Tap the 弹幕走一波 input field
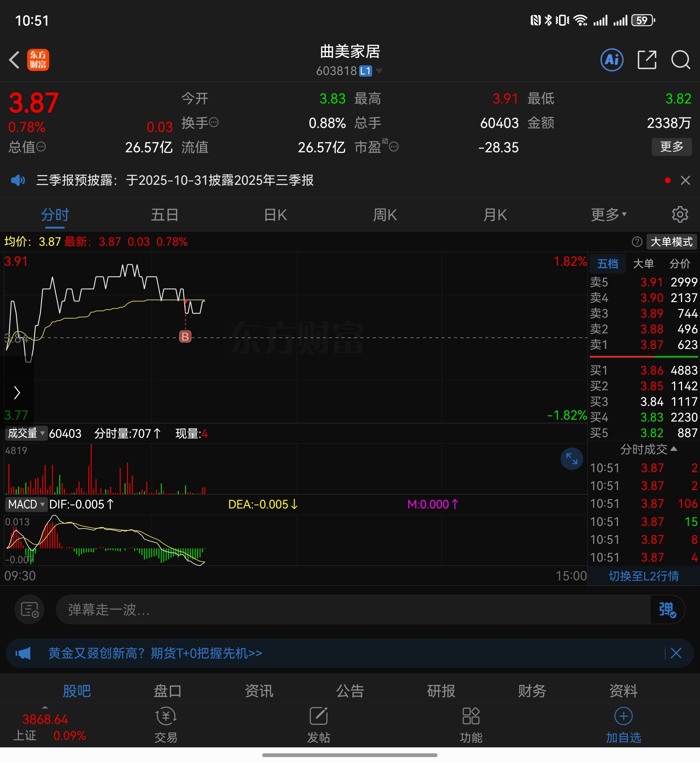 coord(352,609)
